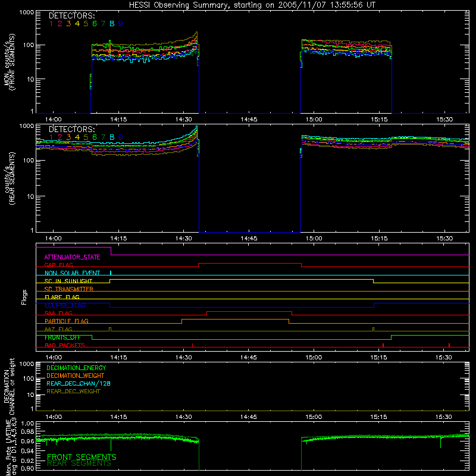Click the AAZ_FLAG pulse near 15:14
The height and width of the screenshot is (476, 476).
tap(374, 330)
